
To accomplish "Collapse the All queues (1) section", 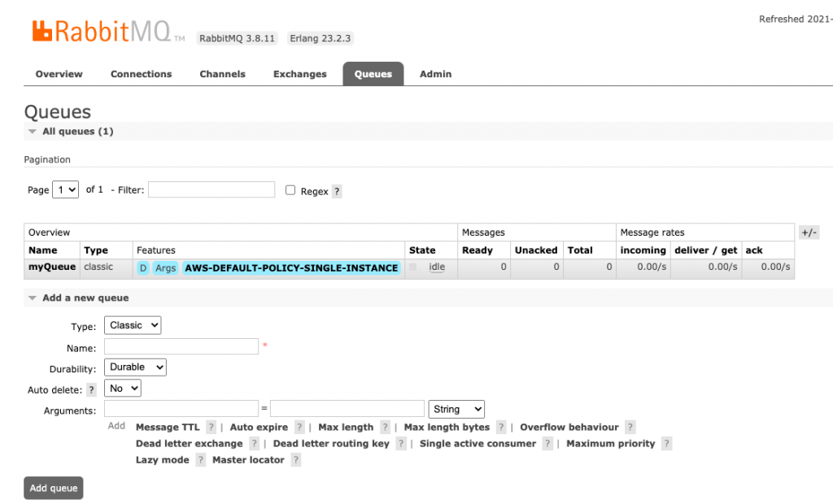I will point(77,131).
